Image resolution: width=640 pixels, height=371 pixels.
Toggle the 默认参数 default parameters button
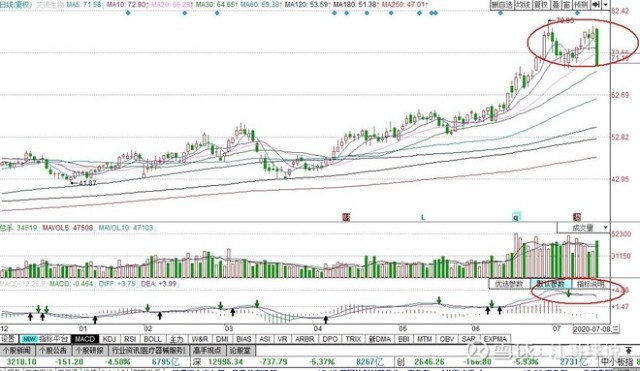[x=550, y=284]
